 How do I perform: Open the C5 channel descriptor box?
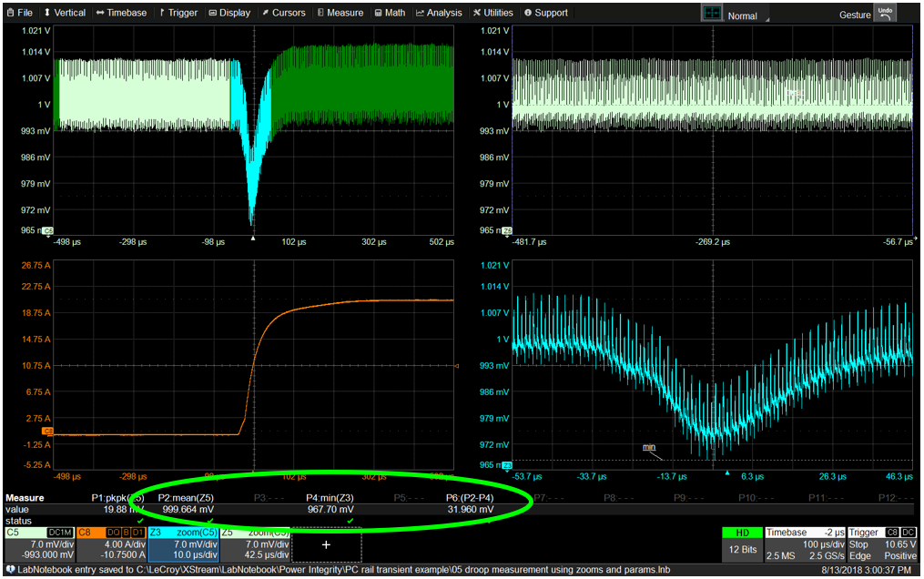pyautogui.click(x=38, y=543)
